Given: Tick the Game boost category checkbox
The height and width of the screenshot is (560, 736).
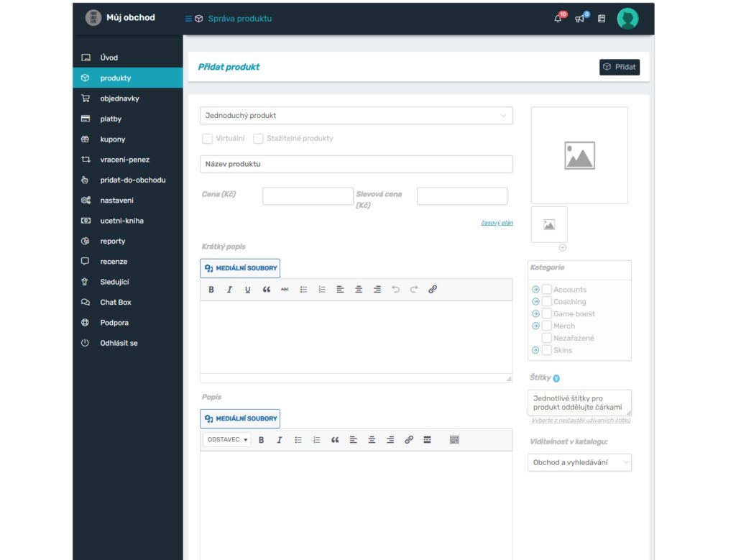Looking at the screenshot, I should coord(547,314).
